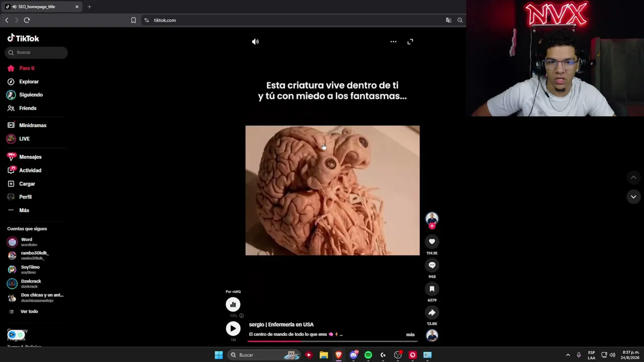This screenshot has width=644, height=362.
Task: Reload the tiktok.com page
Action: pyautogui.click(x=27, y=20)
